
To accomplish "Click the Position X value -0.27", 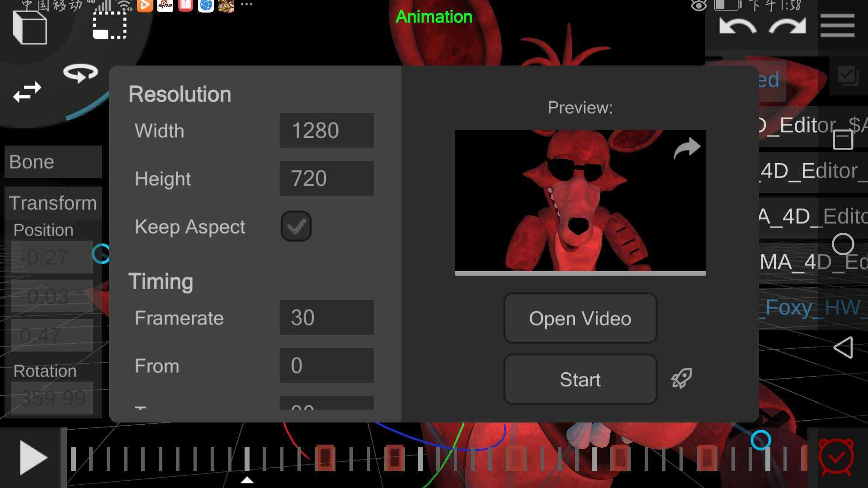I will 52,257.
